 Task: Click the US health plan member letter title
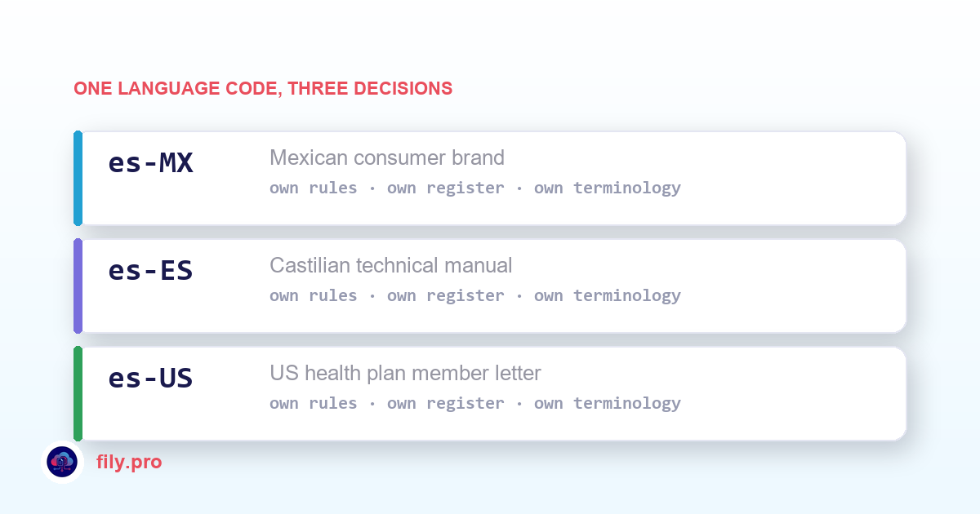click(405, 374)
